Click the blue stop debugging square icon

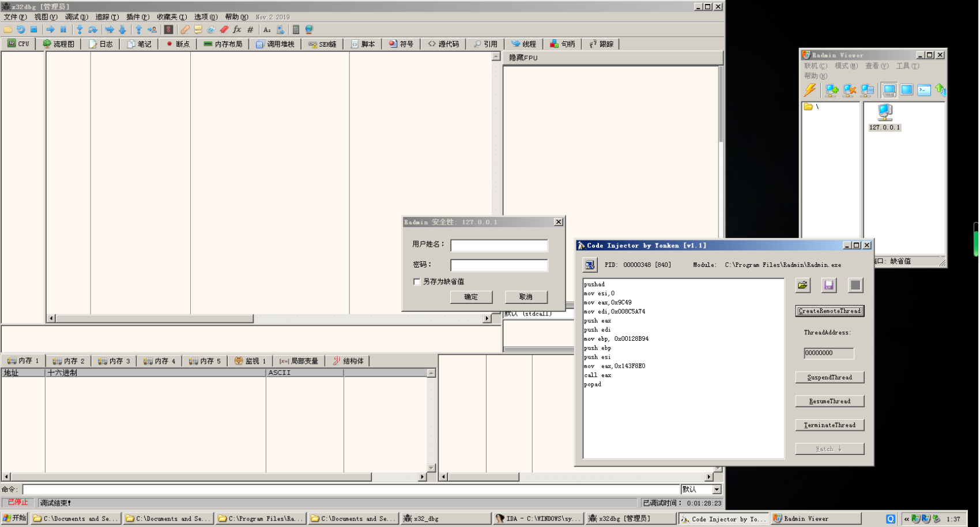(34, 29)
